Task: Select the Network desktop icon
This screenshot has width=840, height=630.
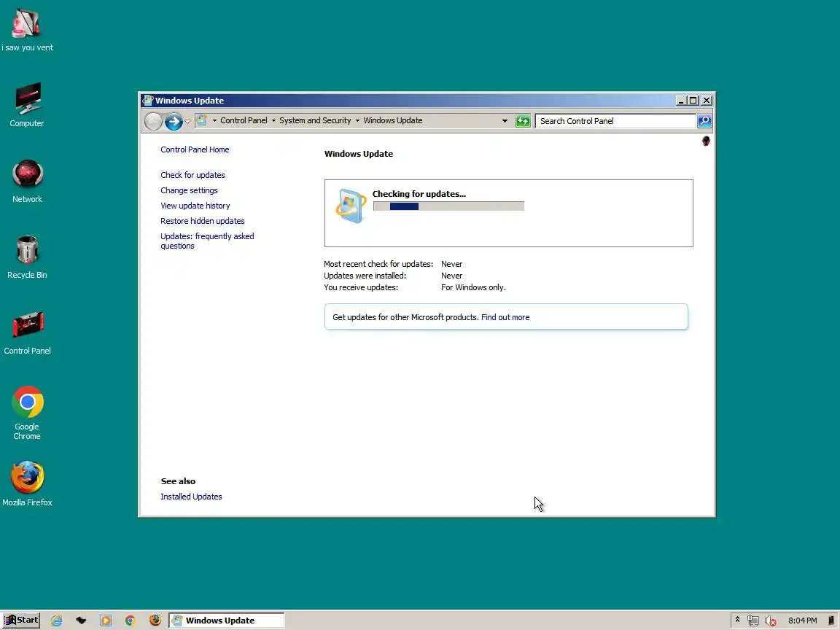Action: pos(27,181)
